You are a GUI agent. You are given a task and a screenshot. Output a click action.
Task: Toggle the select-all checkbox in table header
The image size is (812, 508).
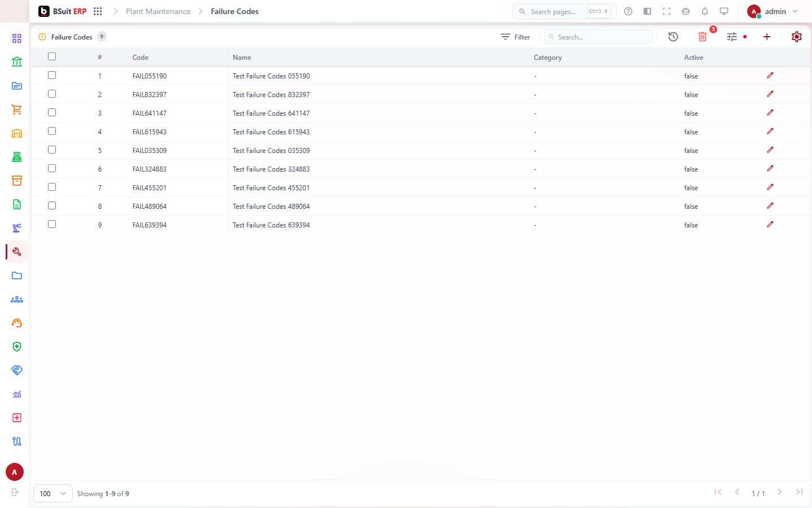[x=52, y=56]
